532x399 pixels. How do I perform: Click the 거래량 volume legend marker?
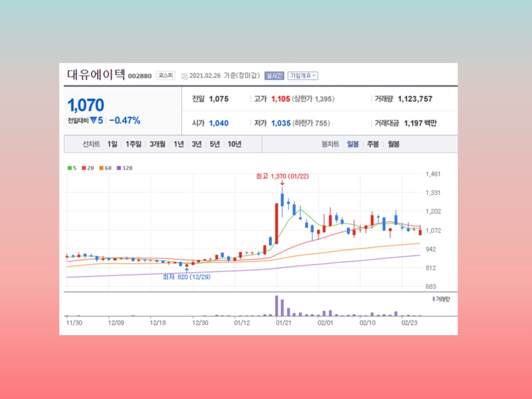434,299
